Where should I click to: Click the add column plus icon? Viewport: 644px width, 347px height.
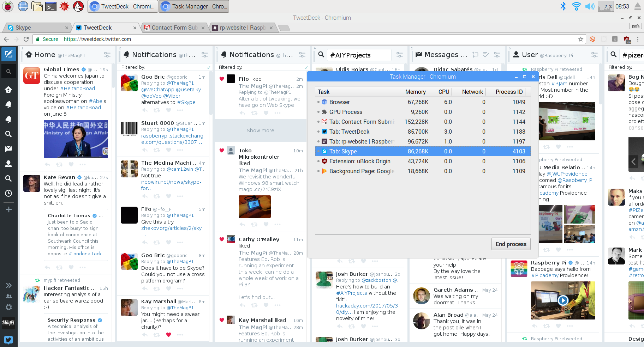click(9, 209)
